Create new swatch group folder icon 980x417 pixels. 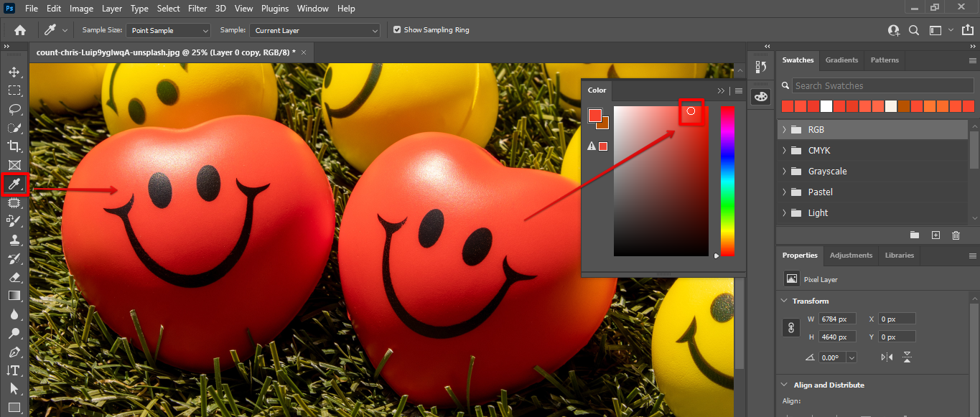[915, 235]
